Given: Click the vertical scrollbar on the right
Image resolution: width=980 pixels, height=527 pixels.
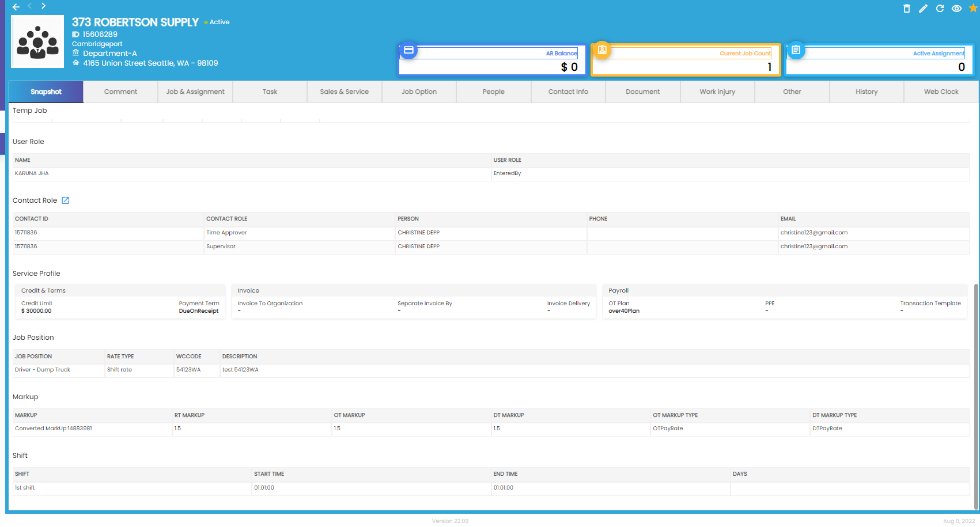Looking at the screenshot, I should tap(976, 396).
